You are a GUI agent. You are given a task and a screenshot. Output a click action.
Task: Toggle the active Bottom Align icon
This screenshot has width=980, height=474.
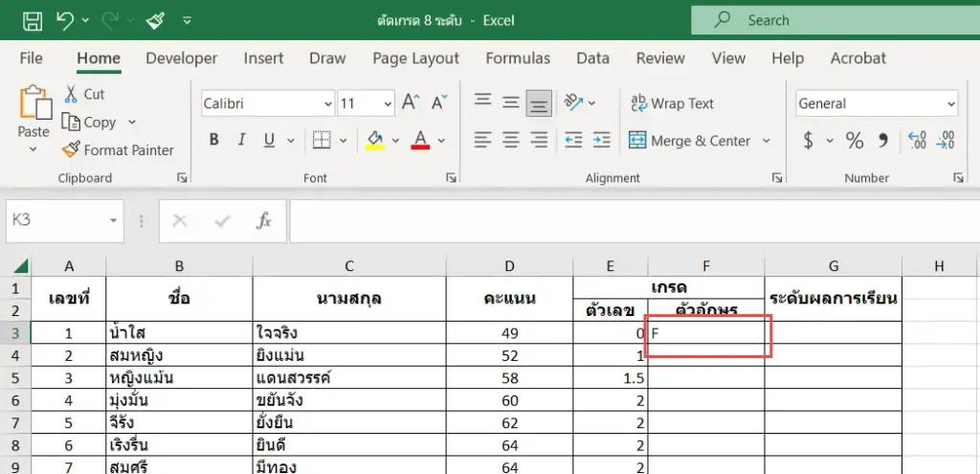[x=539, y=103]
